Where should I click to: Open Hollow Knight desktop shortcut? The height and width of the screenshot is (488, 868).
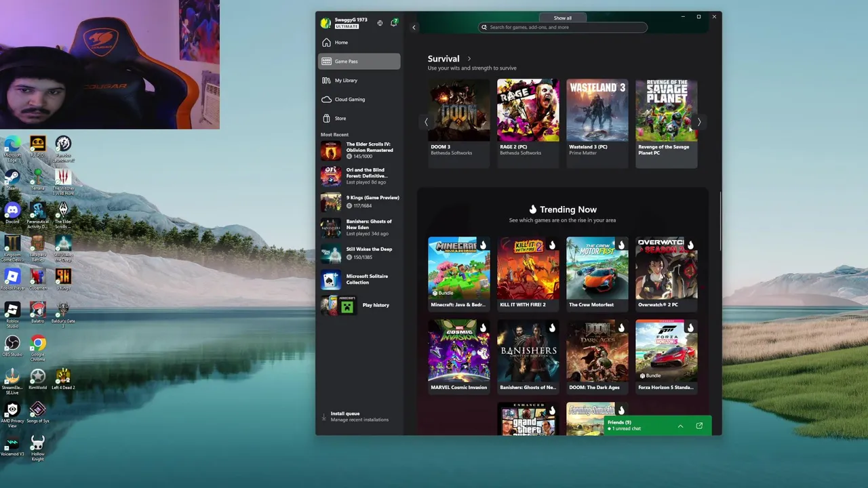click(x=37, y=448)
